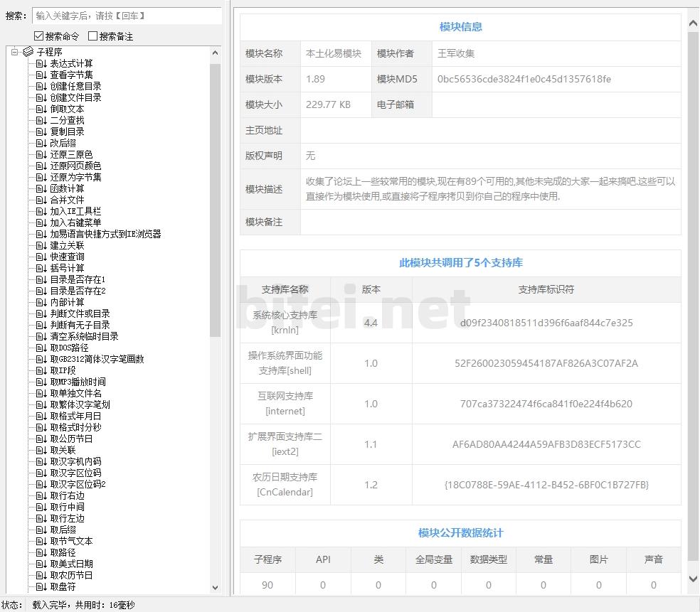The height and width of the screenshot is (612, 700).
Task: Click the icon beside 取农历节日
Action: (x=41, y=575)
